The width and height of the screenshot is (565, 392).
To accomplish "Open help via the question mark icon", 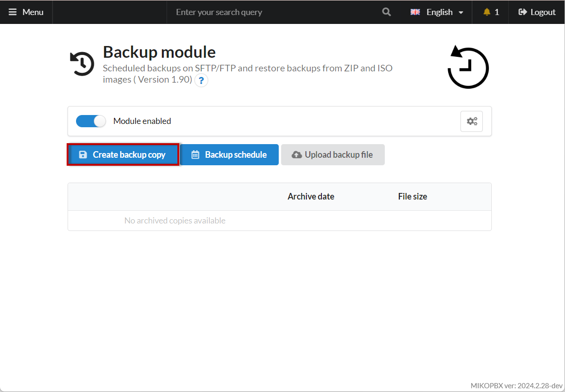I will coord(201,80).
